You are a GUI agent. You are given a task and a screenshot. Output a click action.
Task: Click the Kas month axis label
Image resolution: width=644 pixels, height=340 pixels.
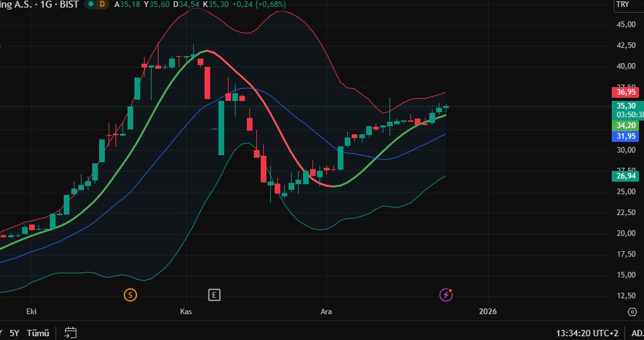(186, 312)
